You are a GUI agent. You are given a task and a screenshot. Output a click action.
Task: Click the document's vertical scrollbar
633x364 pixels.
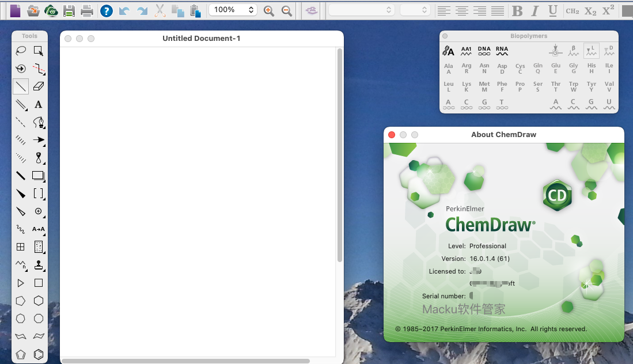339,156
